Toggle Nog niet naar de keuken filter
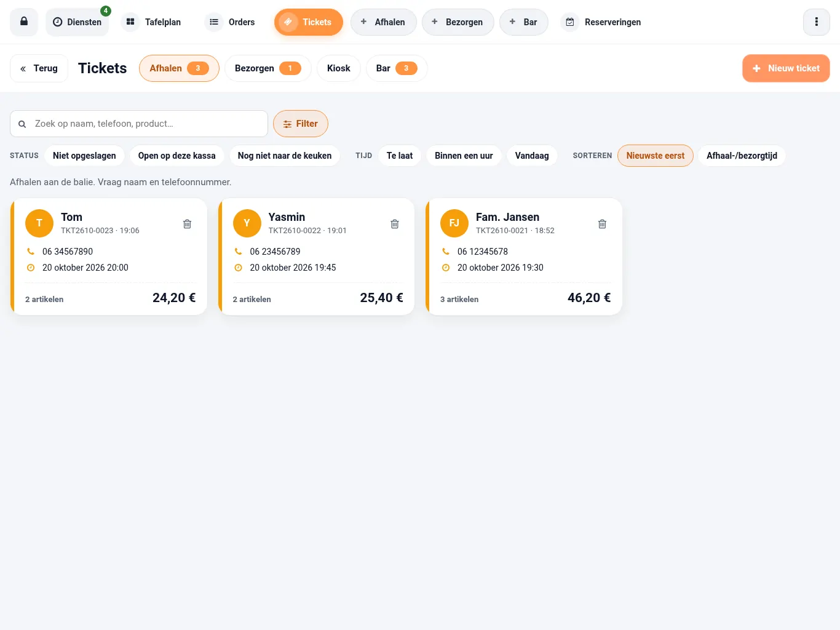Screen dimensions: 840x630 pyautogui.click(x=285, y=156)
